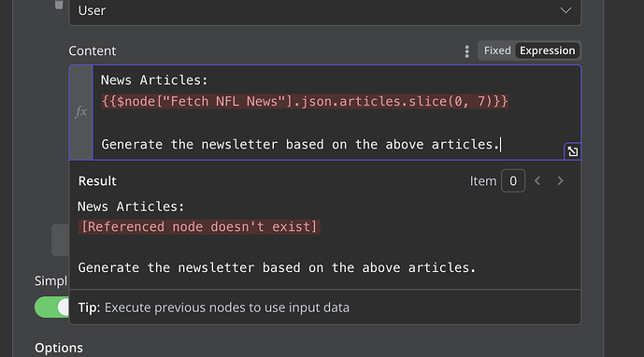Click the 'News Articles:' line in editor
The height and width of the screenshot is (357, 644).
pyautogui.click(x=154, y=80)
